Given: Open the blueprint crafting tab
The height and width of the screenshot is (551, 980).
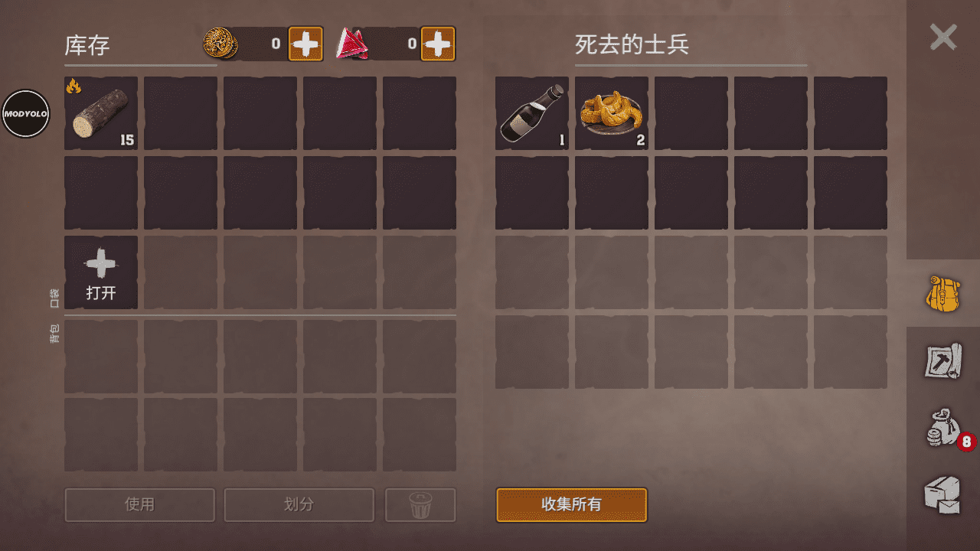Looking at the screenshot, I should (942, 361).
